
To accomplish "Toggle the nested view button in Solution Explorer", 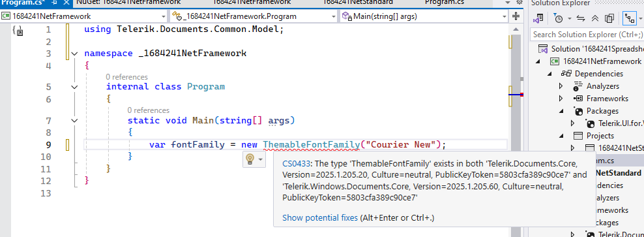I will coord(629,18).
